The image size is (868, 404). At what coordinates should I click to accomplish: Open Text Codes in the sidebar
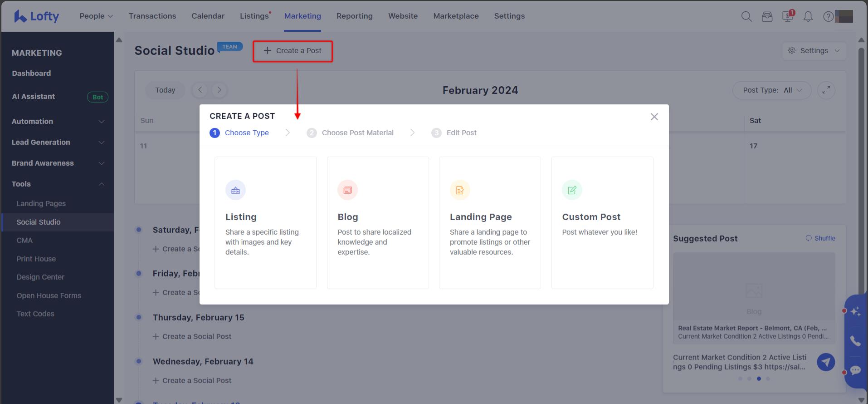[x=35, y=314]
